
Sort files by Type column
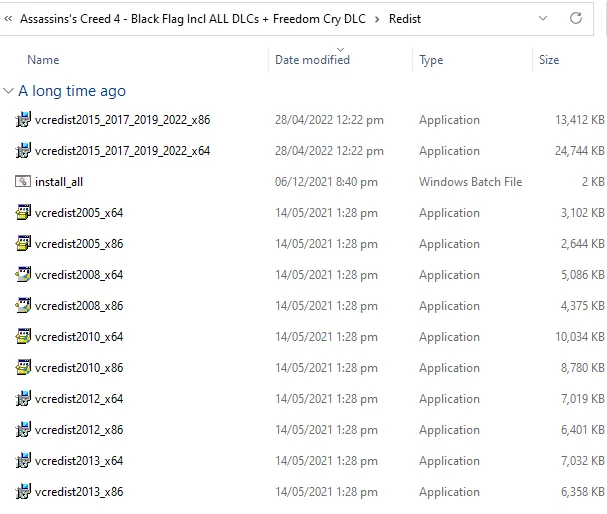pos(431,60)
